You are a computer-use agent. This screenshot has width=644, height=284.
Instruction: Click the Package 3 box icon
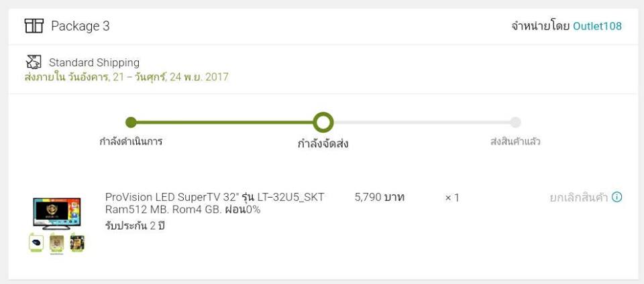coord(34,26)
